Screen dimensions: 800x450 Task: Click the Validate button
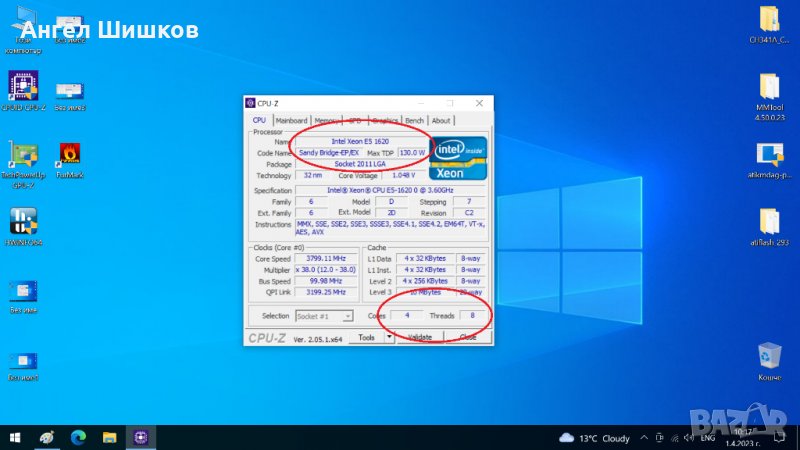click(420, 338)
